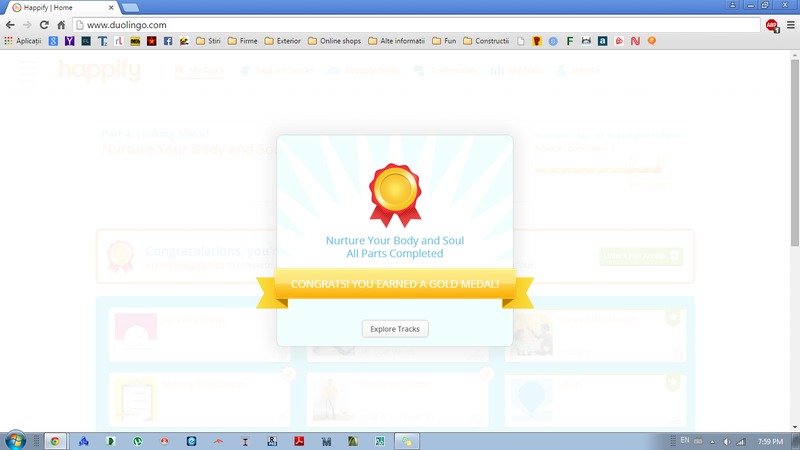Click the Chrome user profile button
The height and width of the screenshot is (450, 800).
[x=732, y=5]
